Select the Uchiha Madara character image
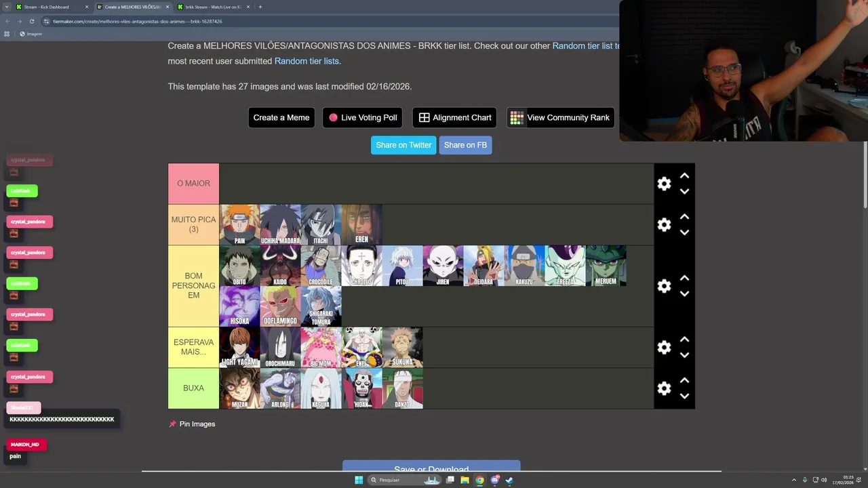Viewport: 868px width, 488px height. [280, 224]
